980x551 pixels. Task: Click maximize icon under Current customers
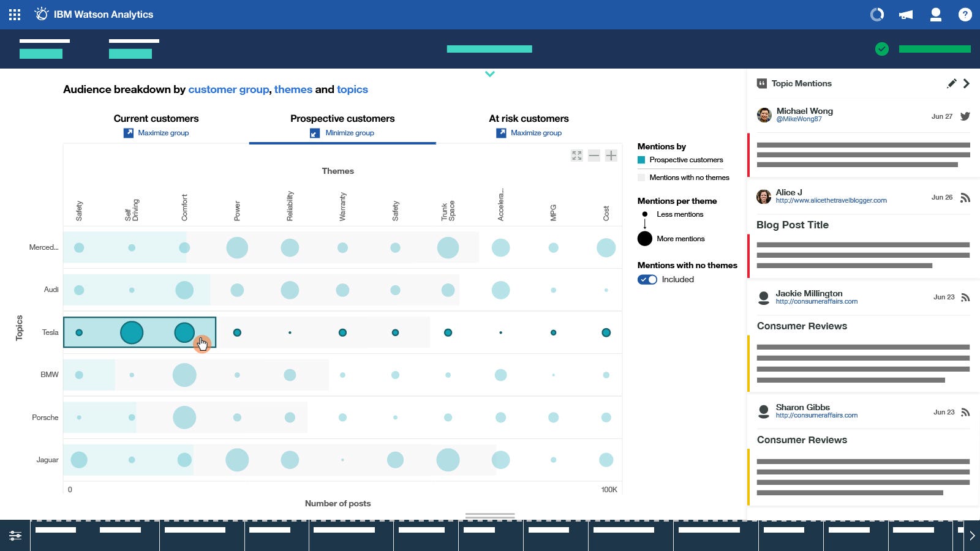(129, 133)
